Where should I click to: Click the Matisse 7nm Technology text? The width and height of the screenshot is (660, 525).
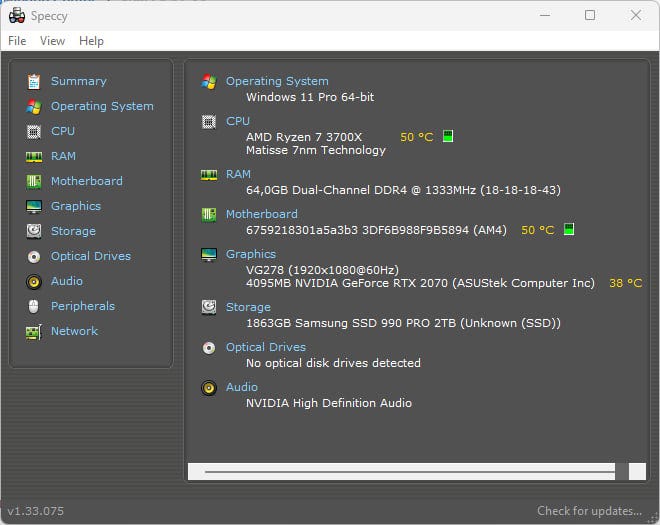click(316, 150)
